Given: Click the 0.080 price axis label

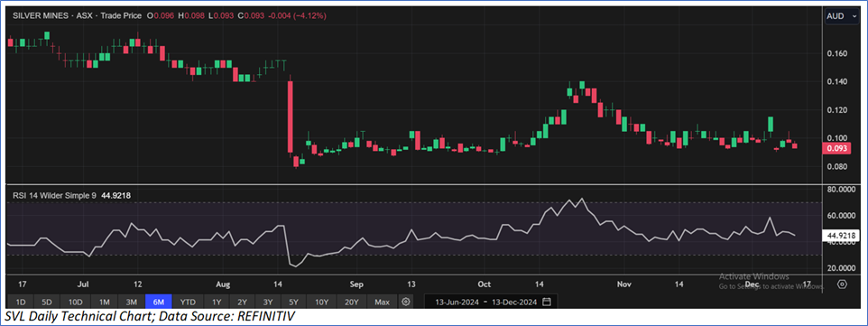Looking at the screenshot, I should point(837,167).
